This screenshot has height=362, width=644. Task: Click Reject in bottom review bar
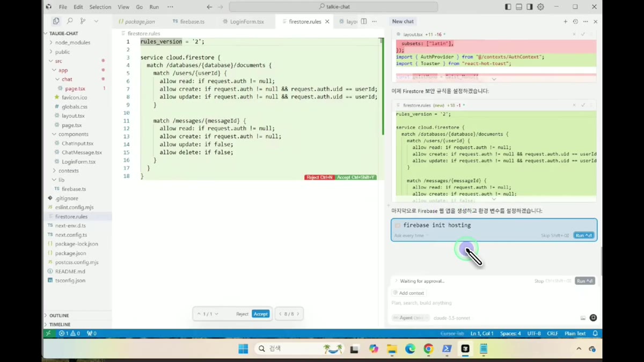click(x=242, y=314)
